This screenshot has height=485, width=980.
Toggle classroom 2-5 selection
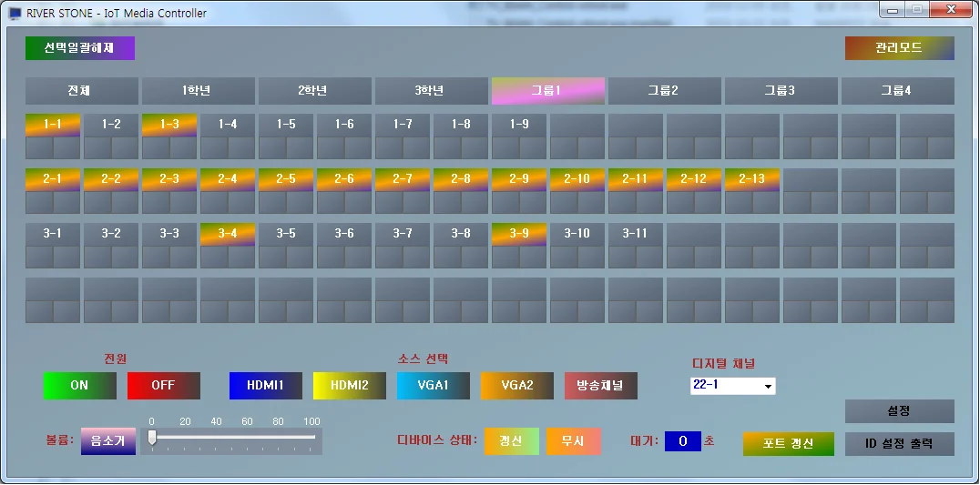point(286,179)
